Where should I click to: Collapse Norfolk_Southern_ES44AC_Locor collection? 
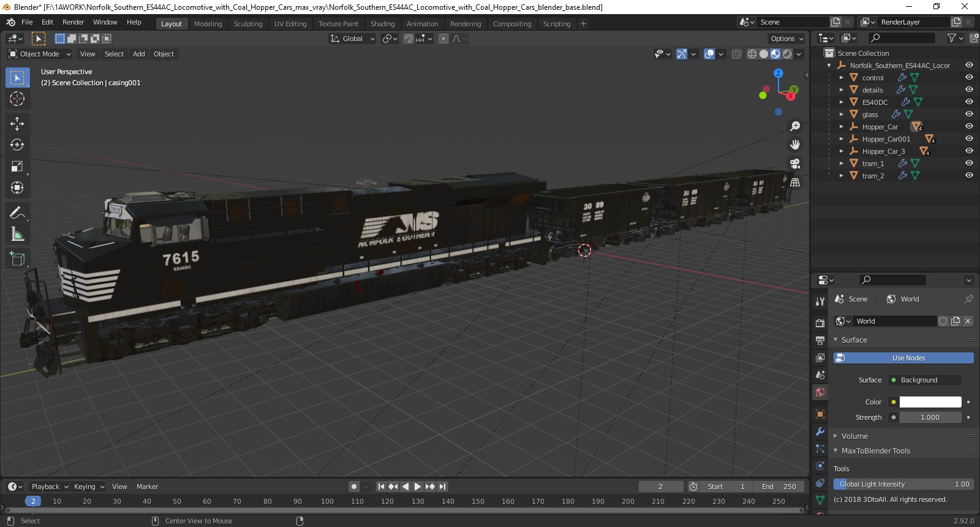[829, 66]
